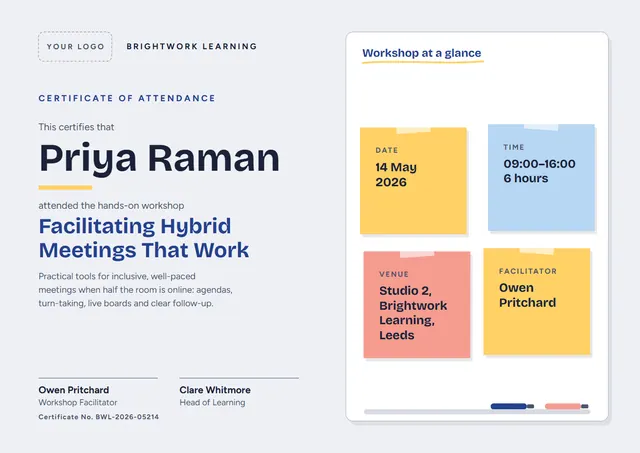640x453 pixels.
Task: Click the '09:00–16:00' time value
Action: pos(539,164)
